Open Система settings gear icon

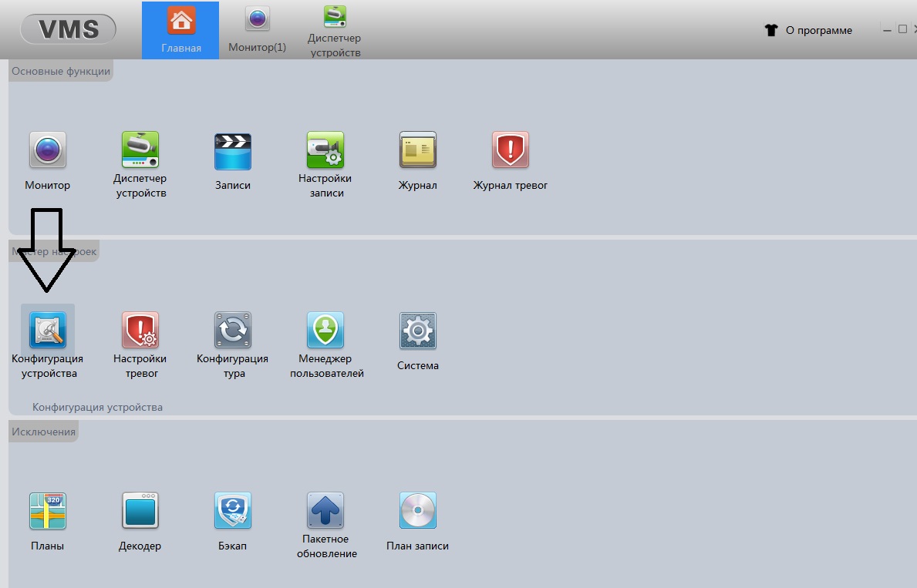click(x=417, y=331)
